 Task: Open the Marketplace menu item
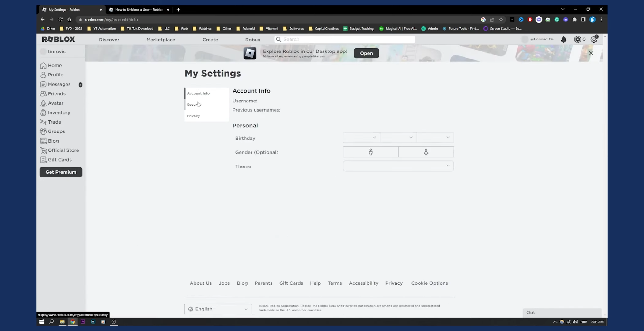pos(161,40)
